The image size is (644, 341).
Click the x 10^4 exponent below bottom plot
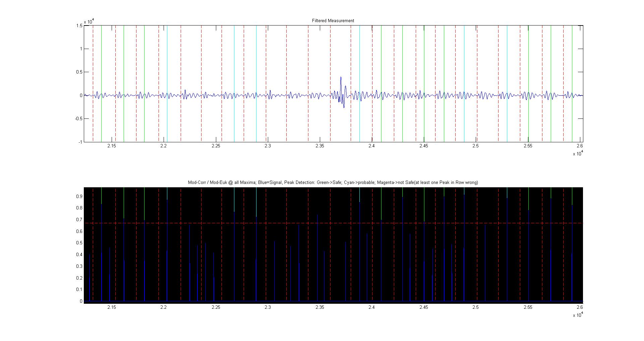coord(577,315)
